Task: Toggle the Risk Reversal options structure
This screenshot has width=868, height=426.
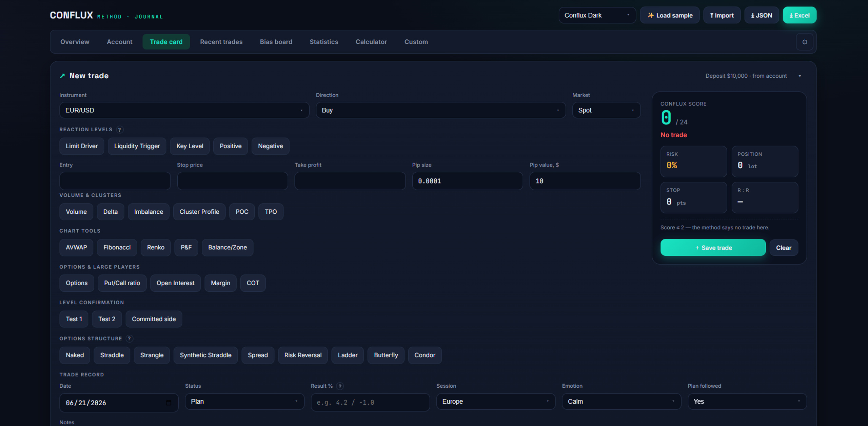Action: [x=303, y=355]
